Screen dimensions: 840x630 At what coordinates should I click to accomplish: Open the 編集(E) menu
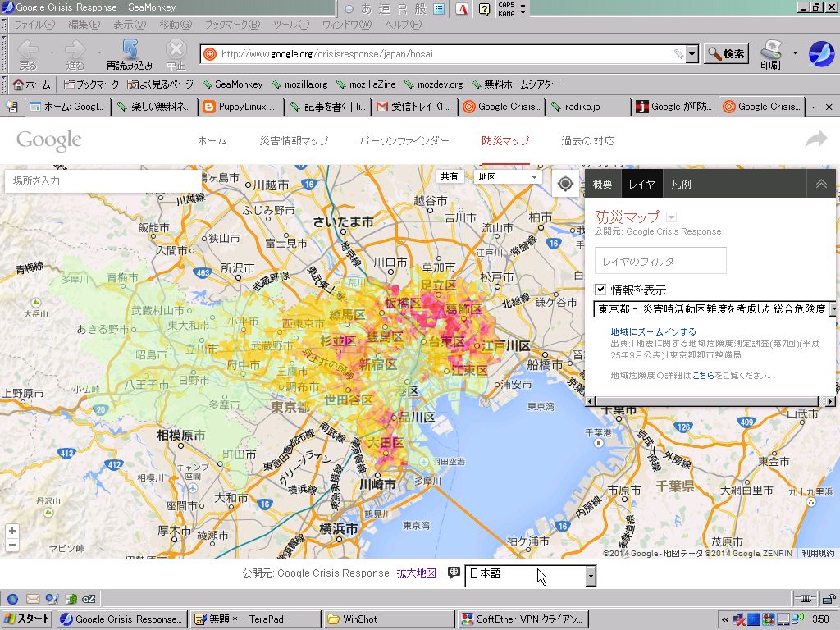point(84,25)
